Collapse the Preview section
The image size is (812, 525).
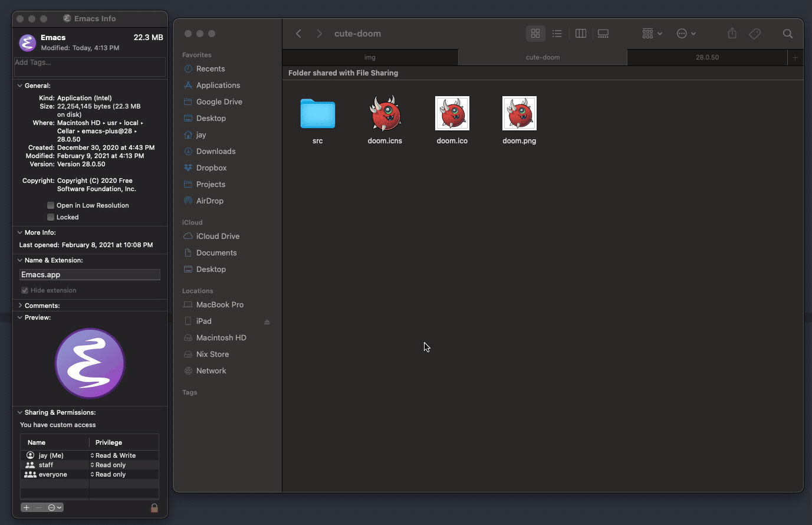tap(20, 317)
